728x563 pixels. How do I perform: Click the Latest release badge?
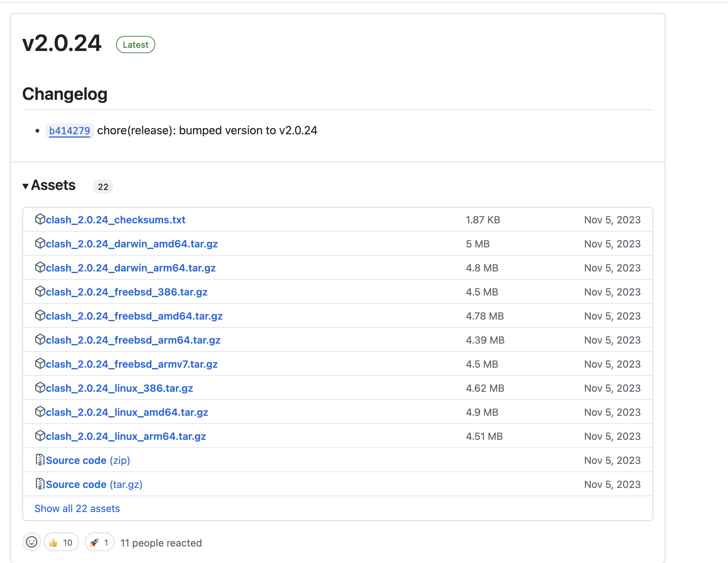(135, 45)
